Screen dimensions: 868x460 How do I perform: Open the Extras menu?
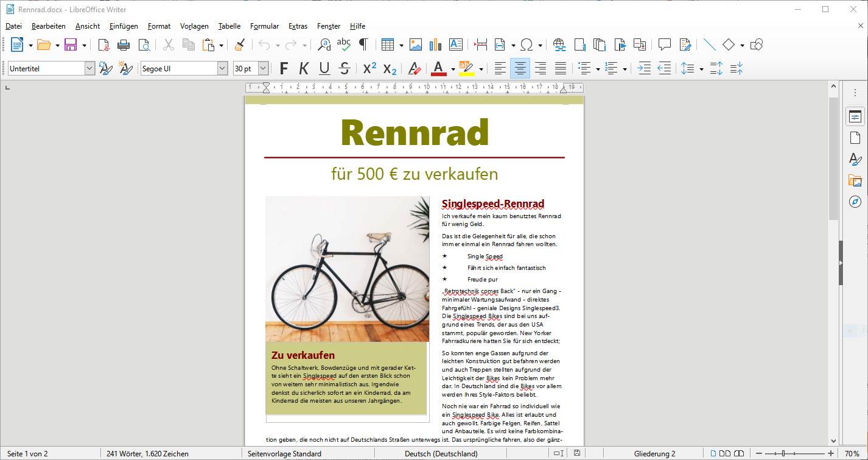(298, 26)
